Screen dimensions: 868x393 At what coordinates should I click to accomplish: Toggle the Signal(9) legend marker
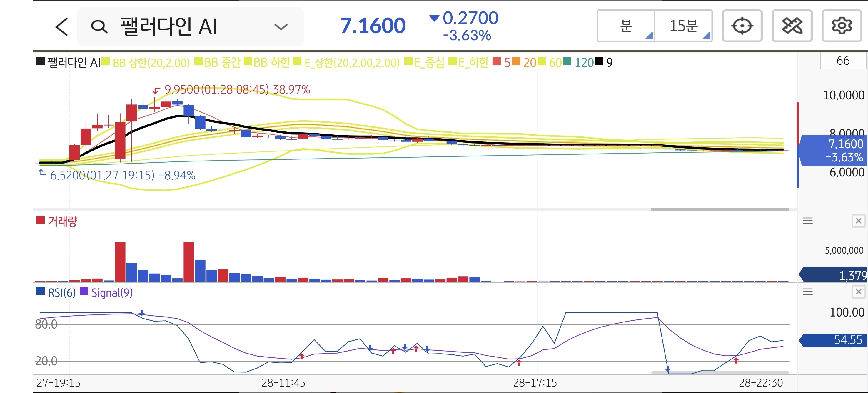click(84, 291)
